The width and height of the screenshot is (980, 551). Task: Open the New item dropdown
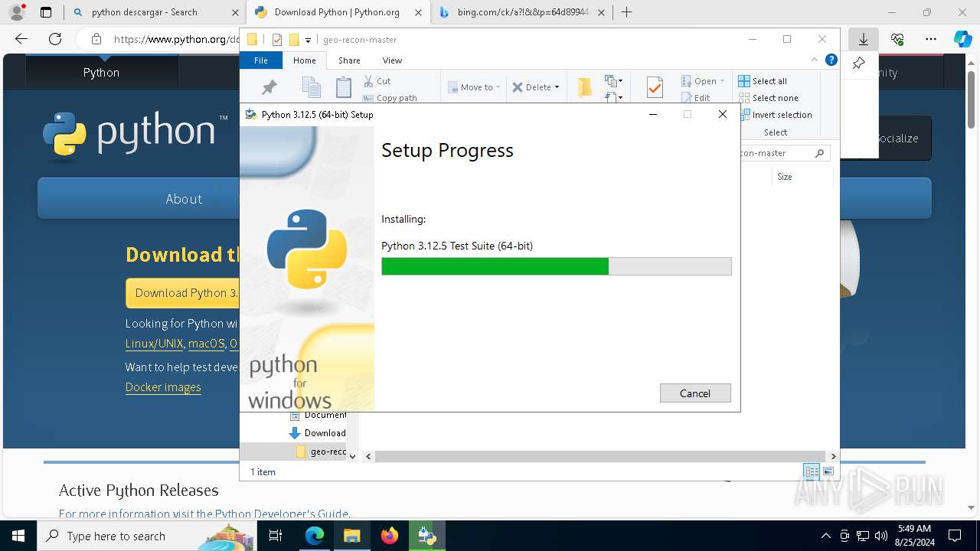coord(613,80)
